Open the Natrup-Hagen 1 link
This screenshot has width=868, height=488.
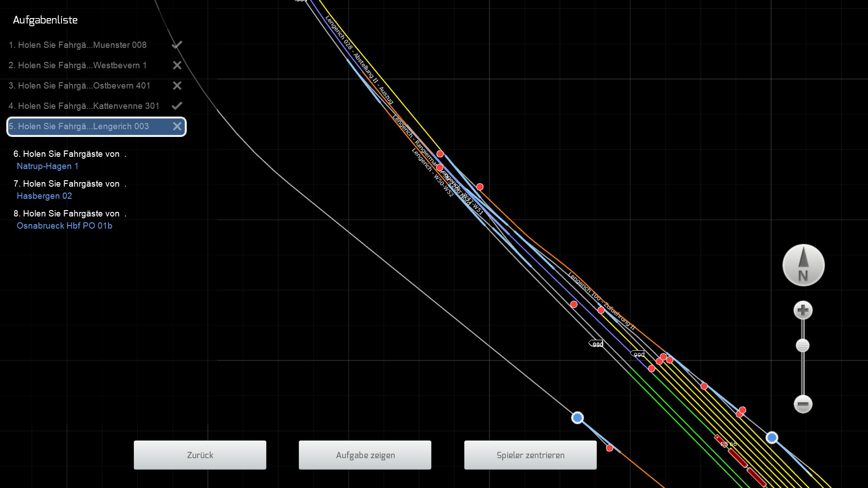pyautogui.click(x=47, y=166)
